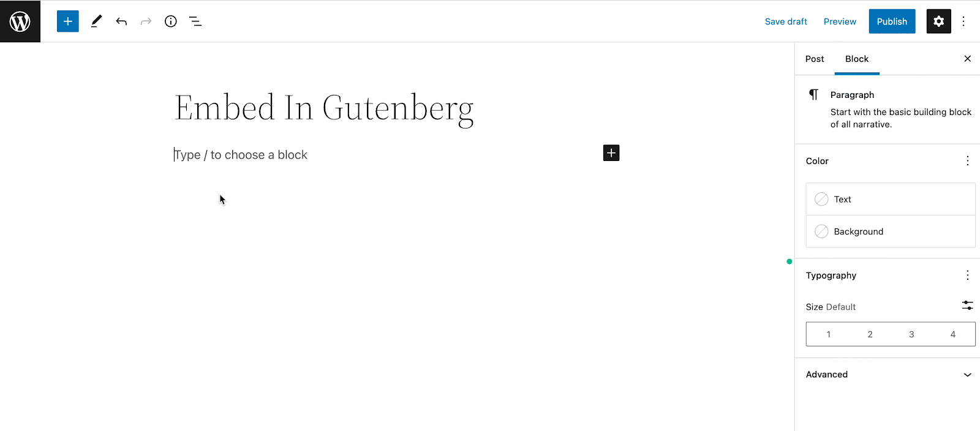
Task: Open the three-dot Options menu in top bar
Action: (x=963, y=21)
